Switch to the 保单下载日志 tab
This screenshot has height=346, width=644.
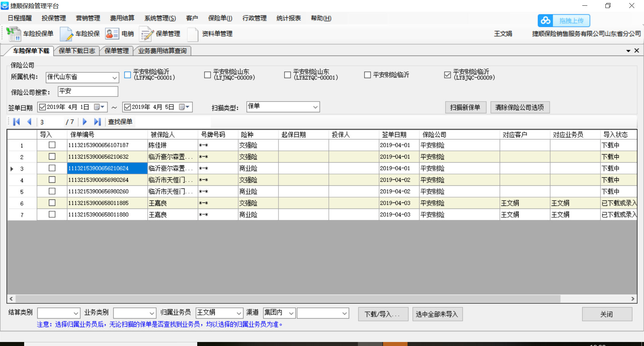tap(77, 51)
